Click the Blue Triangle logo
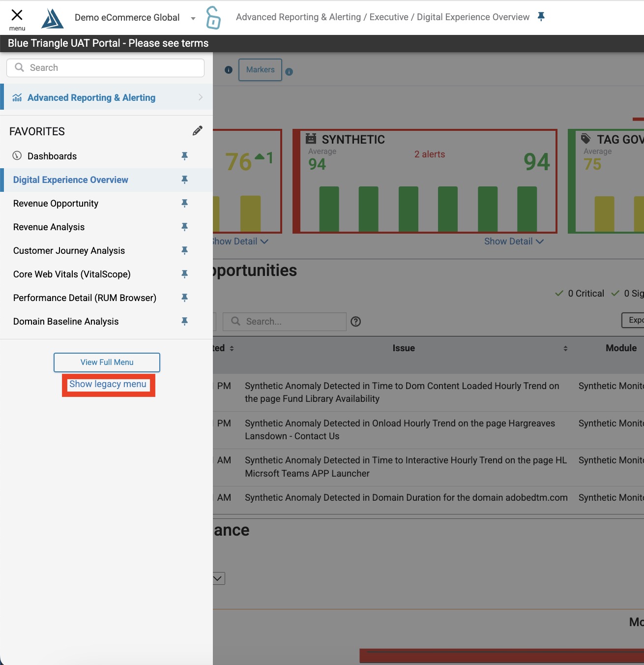This screenshot has width=644, height=665. point(52,18)
